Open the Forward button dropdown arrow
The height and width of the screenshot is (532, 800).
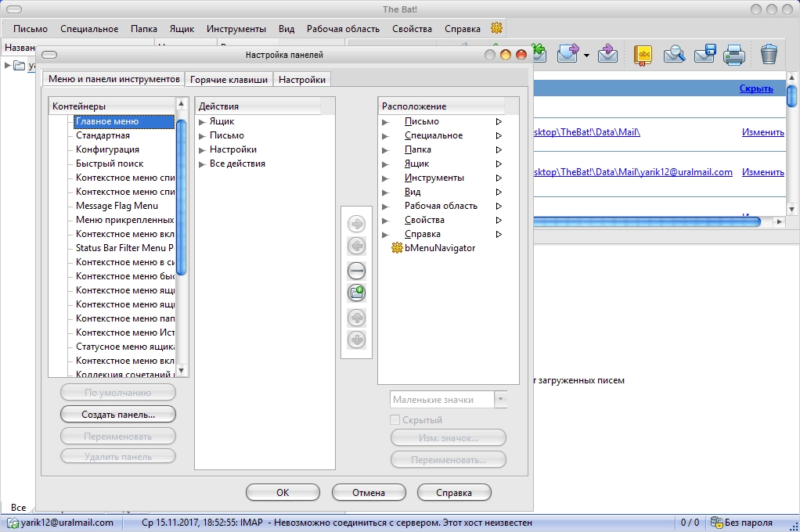(x=587, y=55)
